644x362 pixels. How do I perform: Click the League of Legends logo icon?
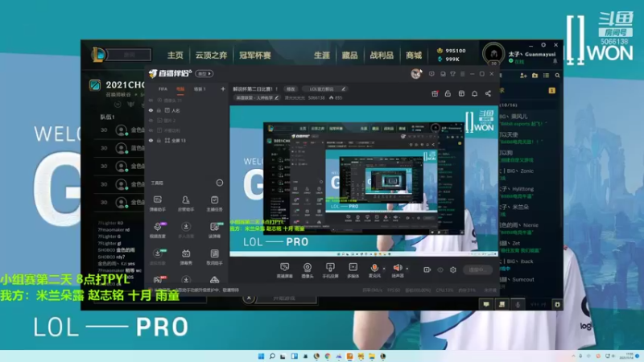pyautogui.click(x=98, y=55)
